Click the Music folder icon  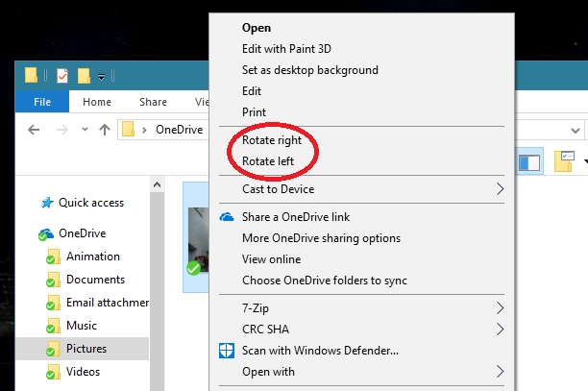[x=53, y=326]
